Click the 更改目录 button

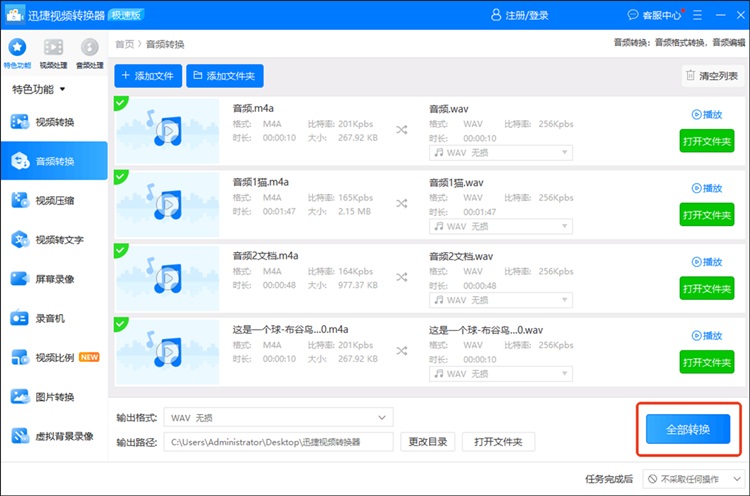click(428, 442)
